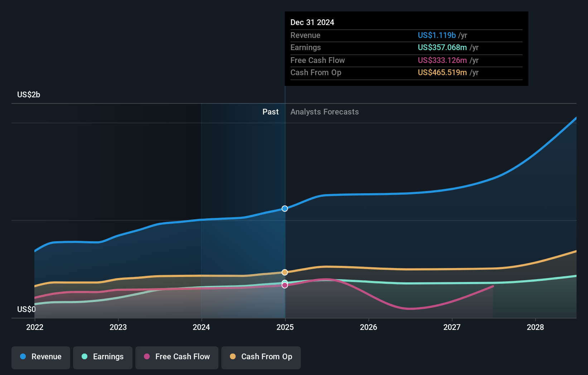Toggle the Earnings series visibility
The image size is (588, 375).
[x=102, y=357]
